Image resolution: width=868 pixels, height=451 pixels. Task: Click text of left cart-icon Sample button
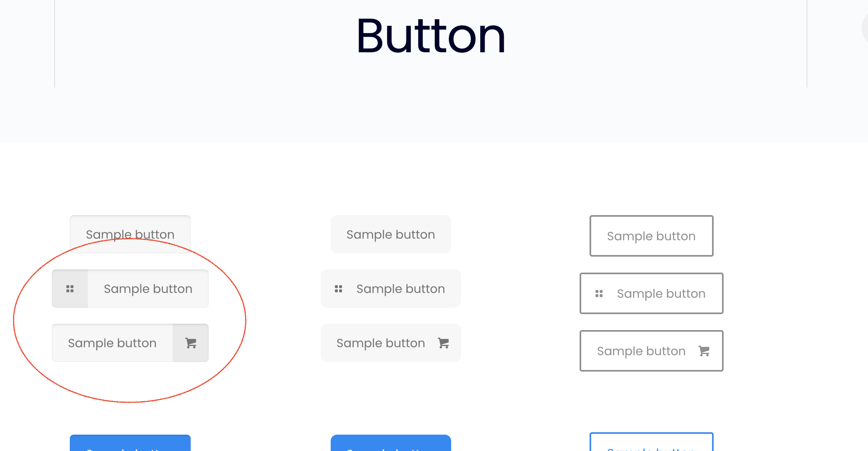(112, 343)
